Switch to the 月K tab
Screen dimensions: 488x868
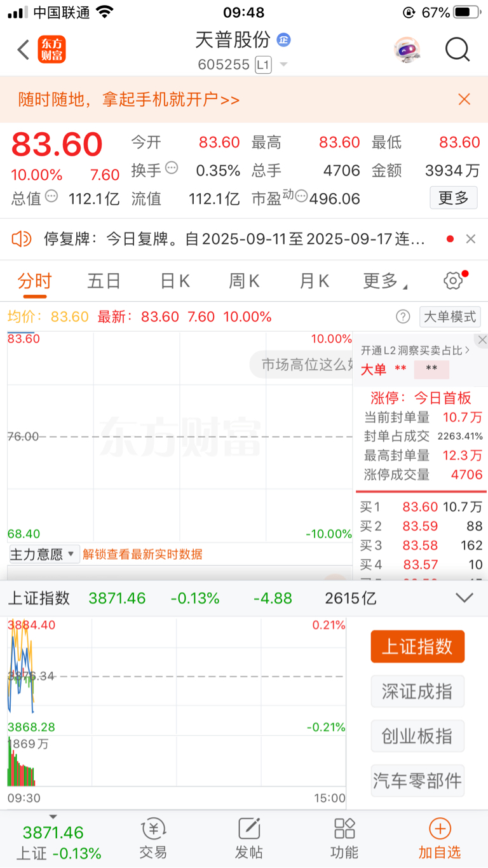(x=315, y=281)
